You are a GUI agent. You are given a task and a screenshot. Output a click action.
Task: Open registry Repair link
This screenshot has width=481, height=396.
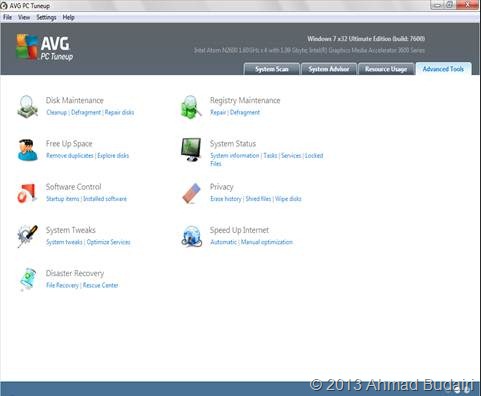click(x=218, y=112)
